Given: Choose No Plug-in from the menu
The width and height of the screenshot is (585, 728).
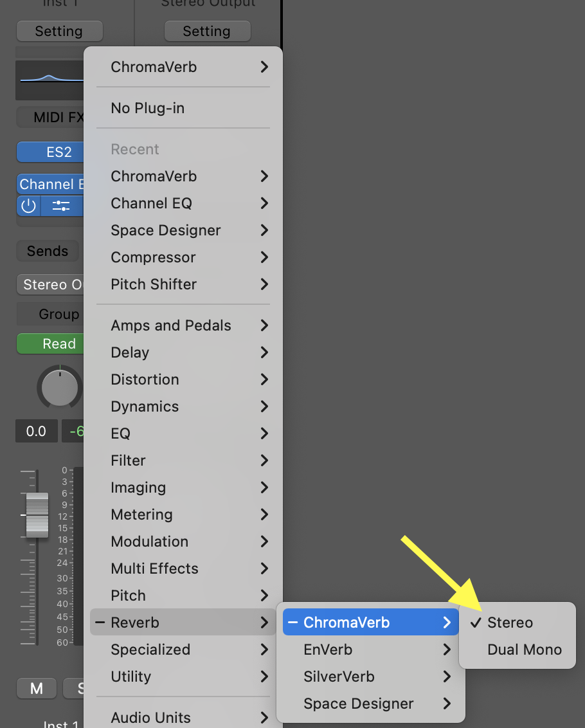Looking at the screenshot, I should pos(148,108).
